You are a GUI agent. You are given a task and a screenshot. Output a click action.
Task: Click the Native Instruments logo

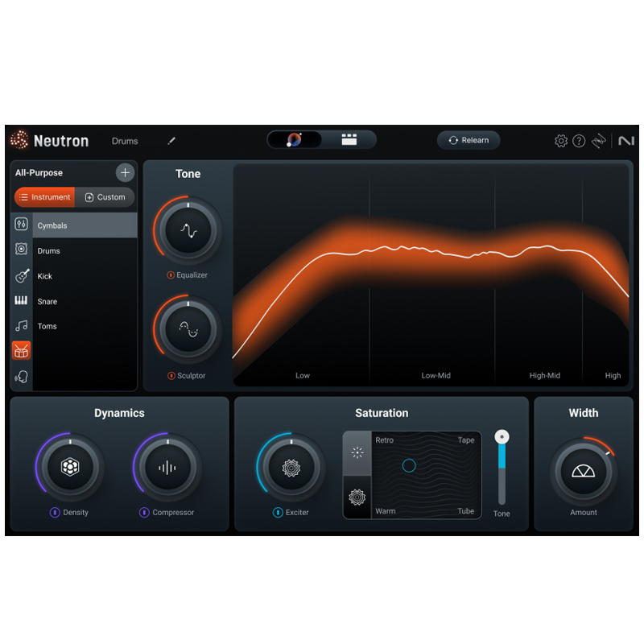pos(626,141)
